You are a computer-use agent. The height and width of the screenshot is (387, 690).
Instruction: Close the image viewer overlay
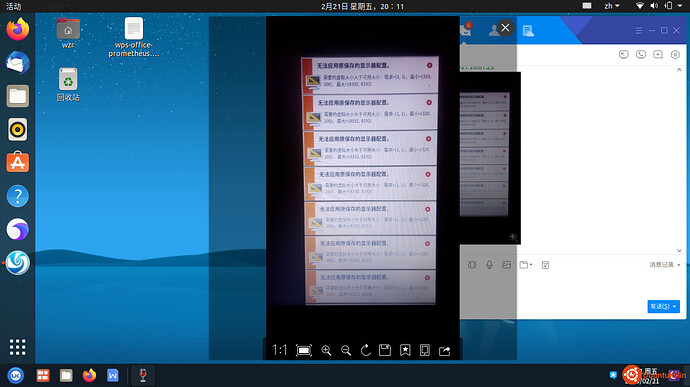click(x=505, y=28)
